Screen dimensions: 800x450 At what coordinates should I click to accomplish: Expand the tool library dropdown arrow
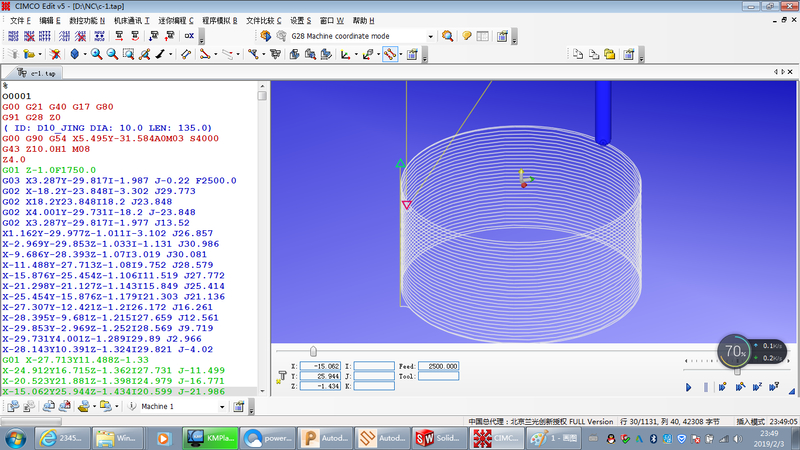(x=39, y=54)
